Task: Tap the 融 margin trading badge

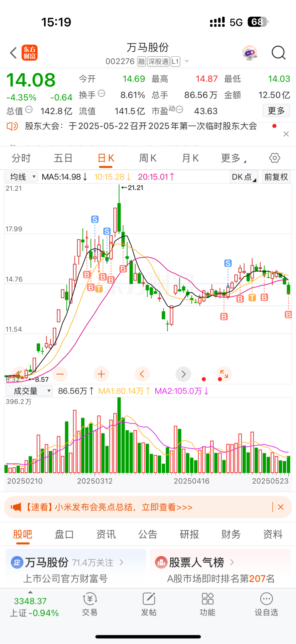Action: (141, 61)
